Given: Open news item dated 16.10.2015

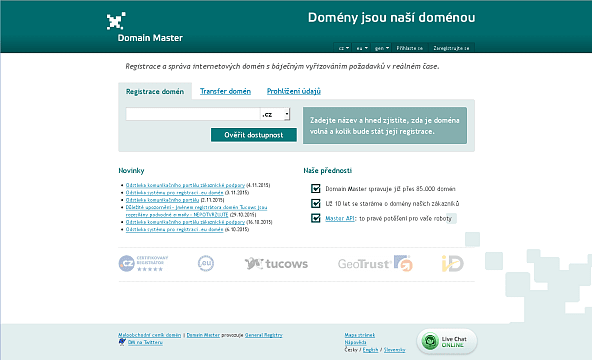Looking at the screenshot, I should (185, 222).
